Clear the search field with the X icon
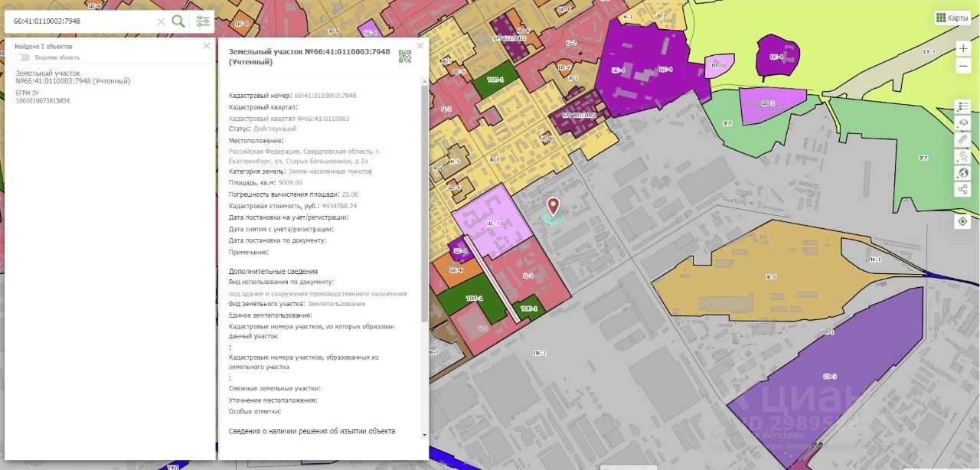This screenshot has height=470, width=980. pos(161,22)
